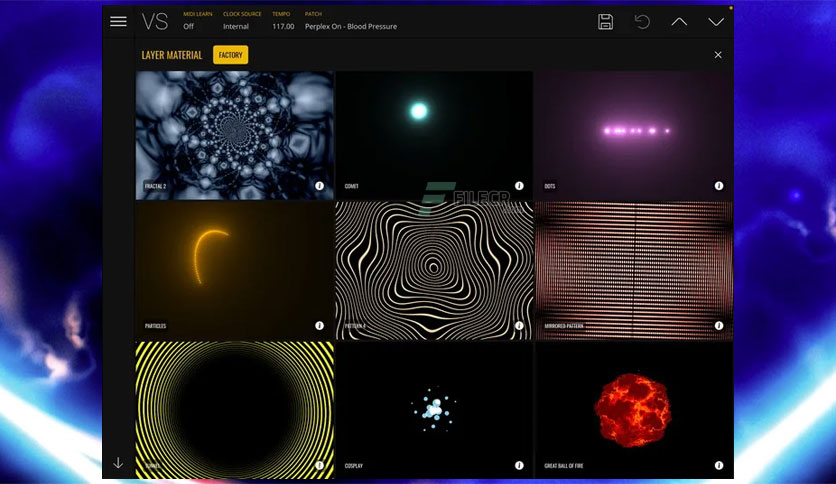Open the Patch name selector

pyautogui.click(x=350, y=27)
